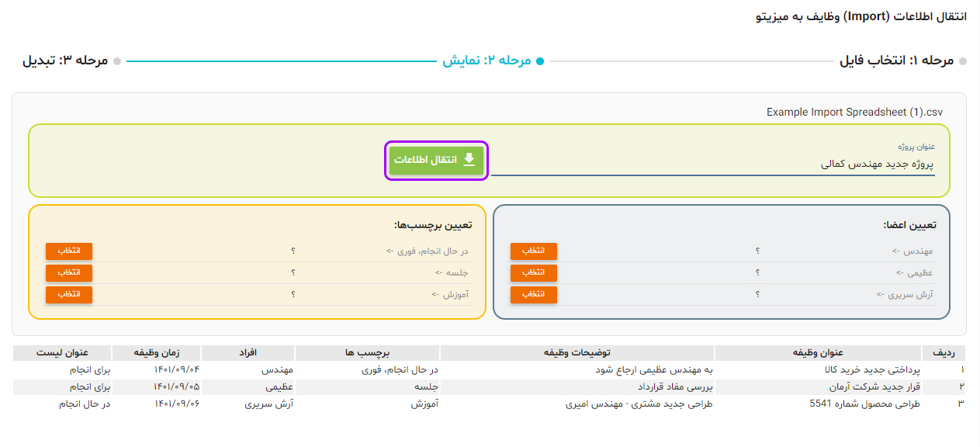The height and width of the screenshot is (447, 980).
Task: Go to step مرحله ۱: انتخاب فایل
Action: coord(903,61)
